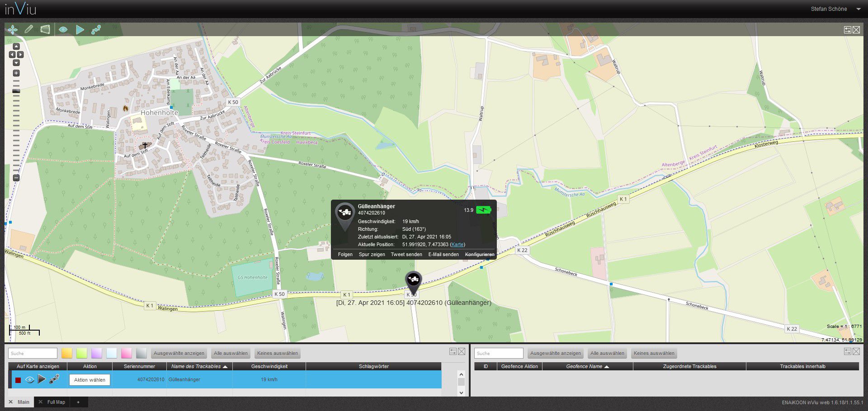Click the Suche search input field
This screenshot has width=868, height=411.
pyautogui.click(x=32, y=353)
